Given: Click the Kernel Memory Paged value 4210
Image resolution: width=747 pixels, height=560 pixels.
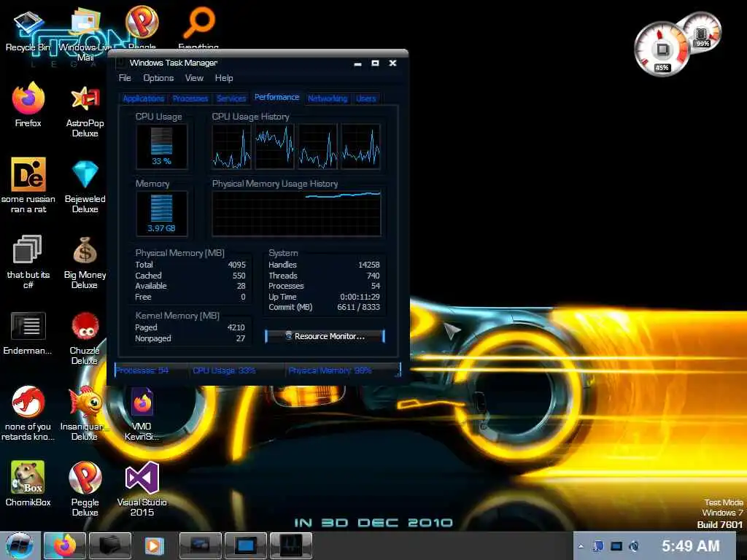Looking at the screenshot, I should [236, 327].
